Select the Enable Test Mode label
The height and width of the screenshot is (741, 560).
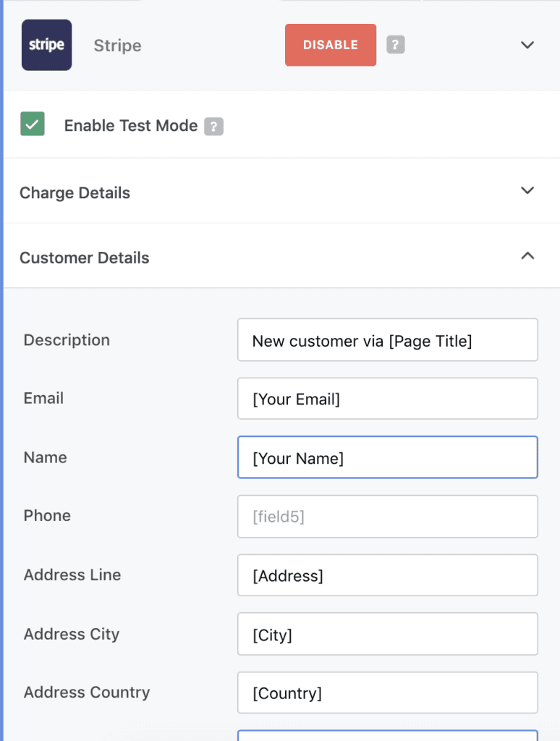tap(131, 126)
